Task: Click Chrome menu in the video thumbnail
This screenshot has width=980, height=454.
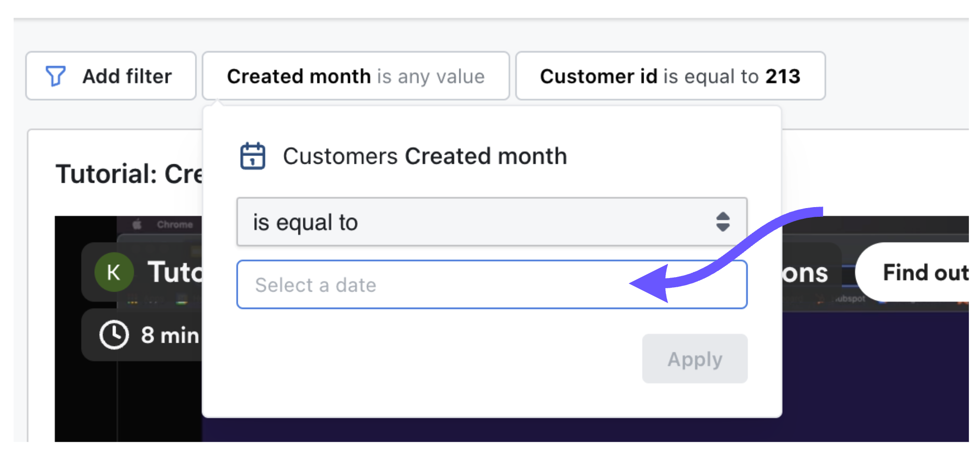Action: pyautogui.click(x=175, y=225)
